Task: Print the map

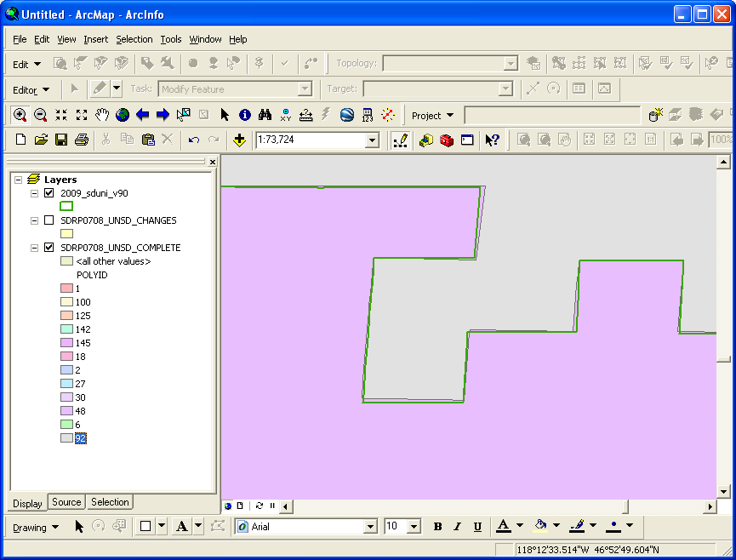Action: point(82,140)
